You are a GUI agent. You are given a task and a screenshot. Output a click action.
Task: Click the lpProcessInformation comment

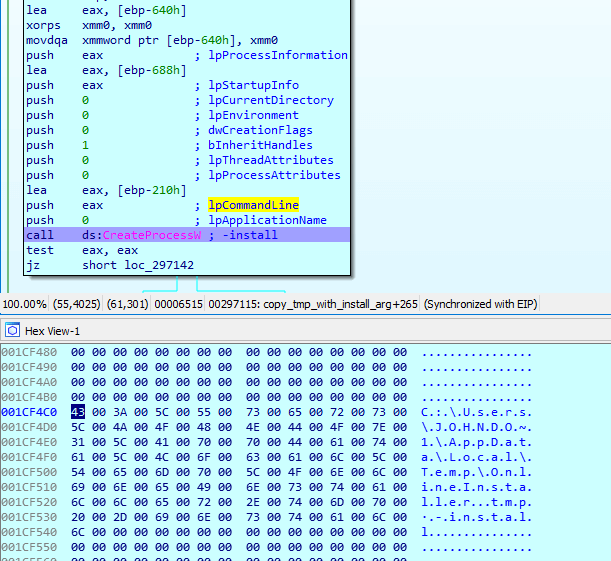click(x=278, y=55)
